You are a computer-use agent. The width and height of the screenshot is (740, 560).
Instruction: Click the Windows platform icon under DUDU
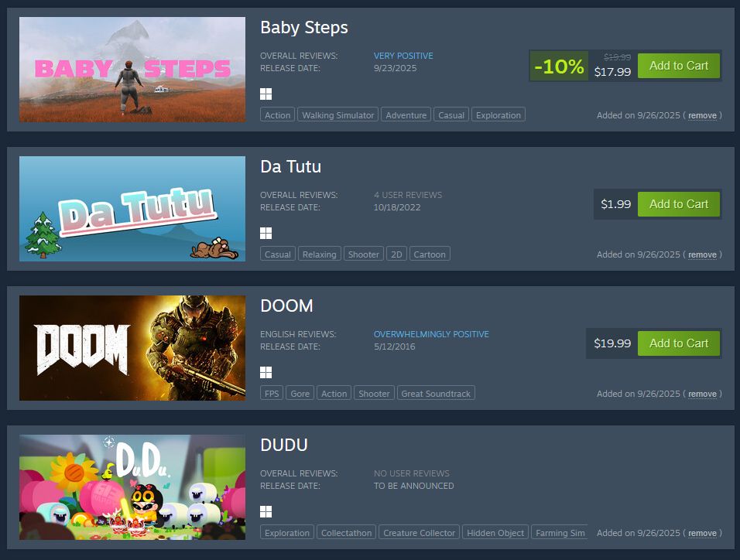(x=266, y=511)
